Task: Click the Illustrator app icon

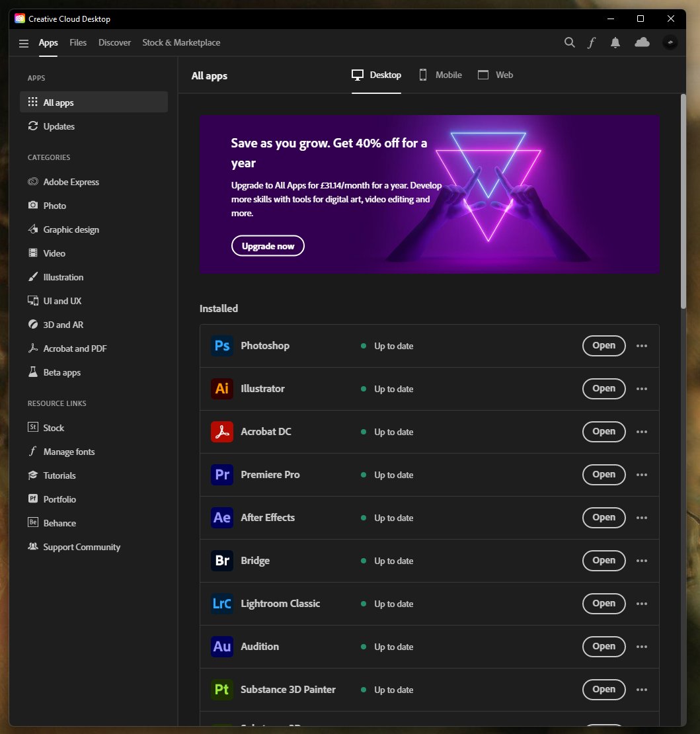Action: coord(222,389)
